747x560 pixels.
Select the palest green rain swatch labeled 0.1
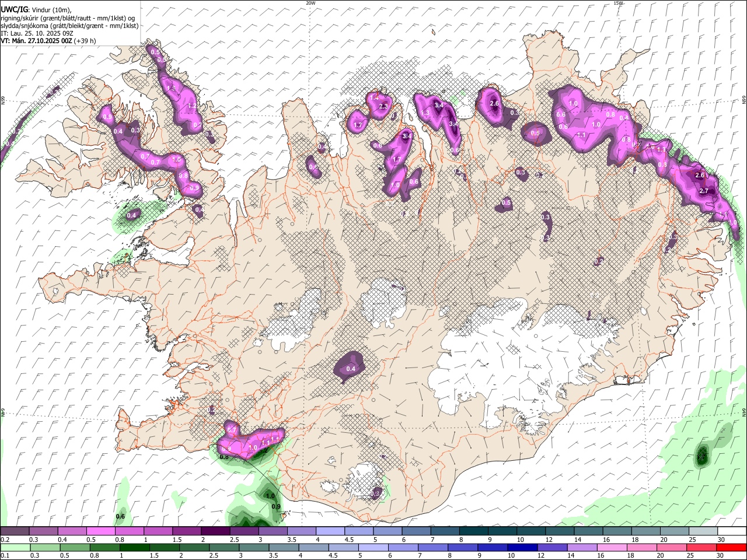15,547
